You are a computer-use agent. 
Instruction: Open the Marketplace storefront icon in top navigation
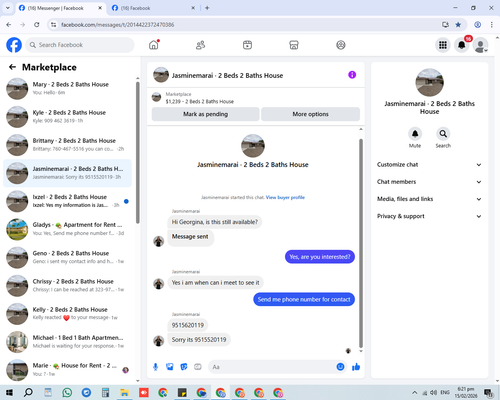294,45
